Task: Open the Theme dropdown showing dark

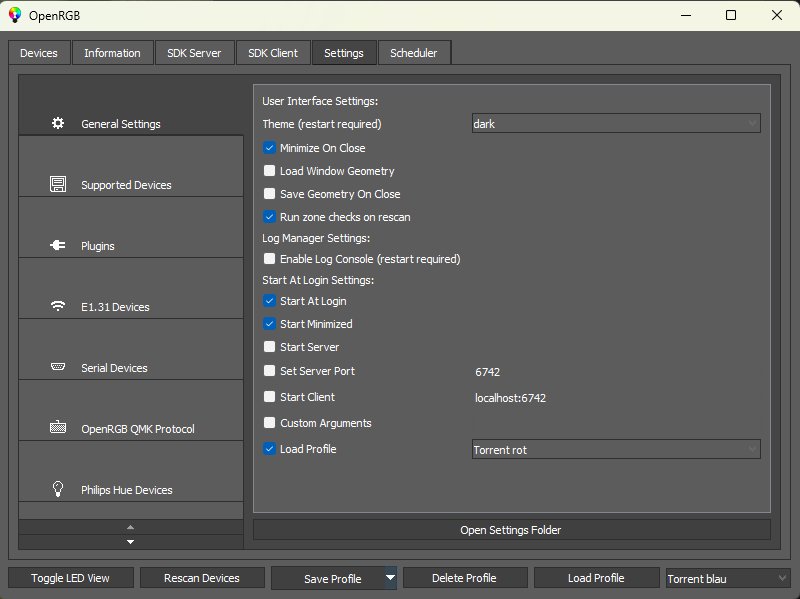Action: pos(616,123)
